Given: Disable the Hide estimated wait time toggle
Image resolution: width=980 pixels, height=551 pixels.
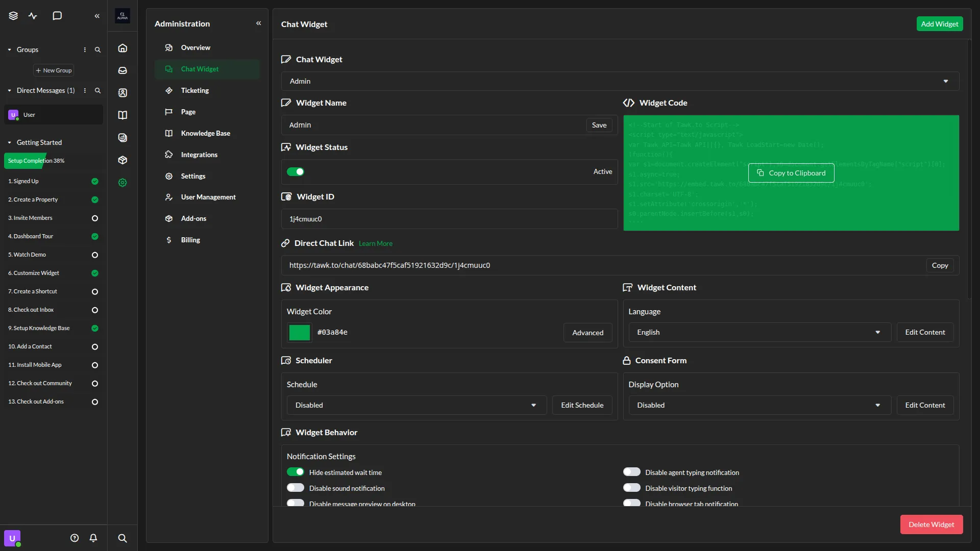Looking at the screenshot, I should [x=296, y=472].
